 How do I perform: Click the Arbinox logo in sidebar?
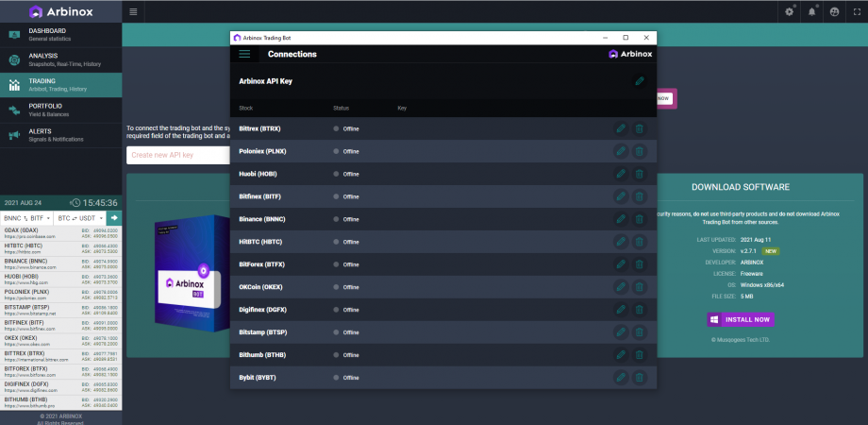(x=61, y=11)
